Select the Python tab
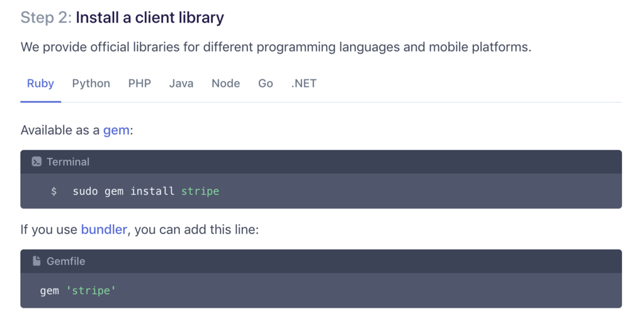Image resolution: width=644 pixels, height=326 pixels. 91,84
